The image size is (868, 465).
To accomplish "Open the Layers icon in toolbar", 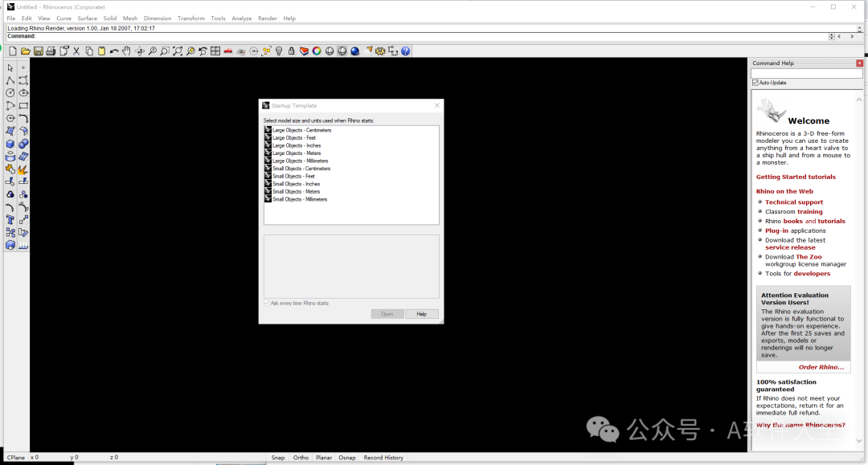I will [304, 51].
